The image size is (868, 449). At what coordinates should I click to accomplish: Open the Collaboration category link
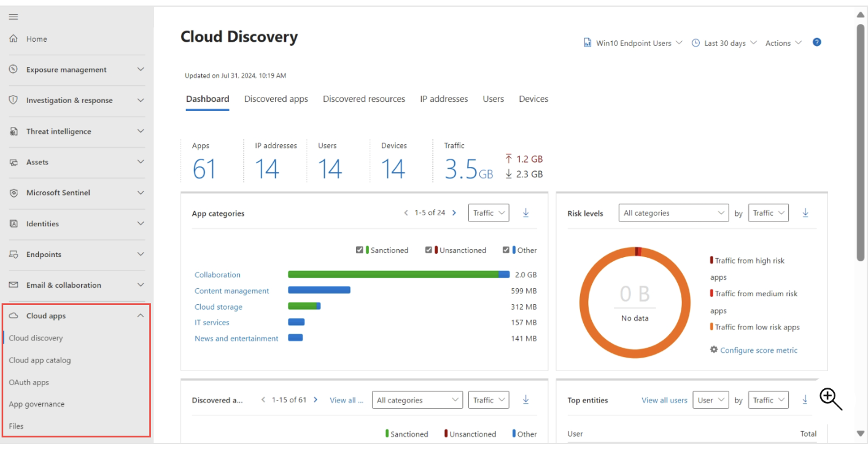tap(217, 275)
